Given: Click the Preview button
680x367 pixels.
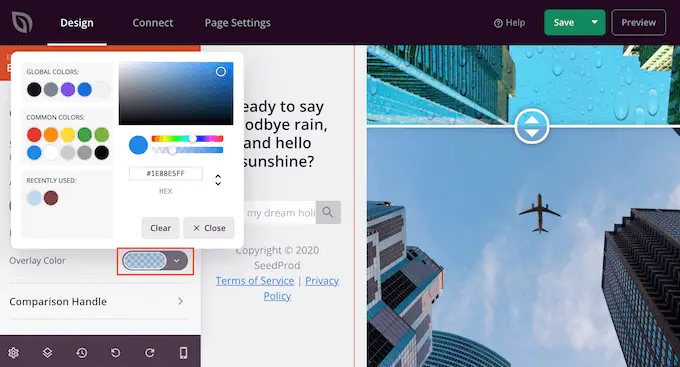Looking at the screenshot, I should (638, 23).
